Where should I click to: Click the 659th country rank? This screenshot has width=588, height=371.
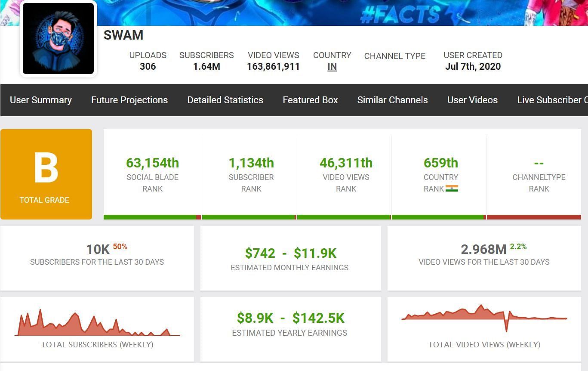click(441, 163)
